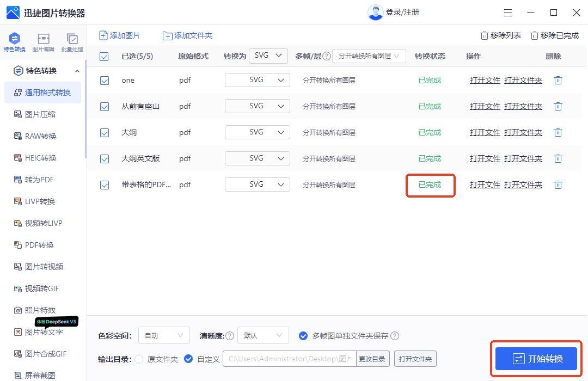Toggle 多帧图单独文件夹保存 checkbox

click(x=303, y=336)
